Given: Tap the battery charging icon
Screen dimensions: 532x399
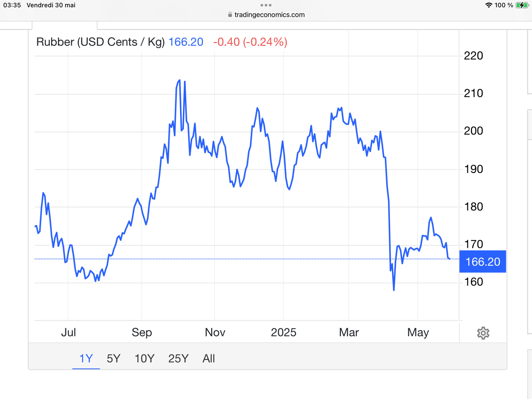Looking at the screenshot, I should [522, 5].
